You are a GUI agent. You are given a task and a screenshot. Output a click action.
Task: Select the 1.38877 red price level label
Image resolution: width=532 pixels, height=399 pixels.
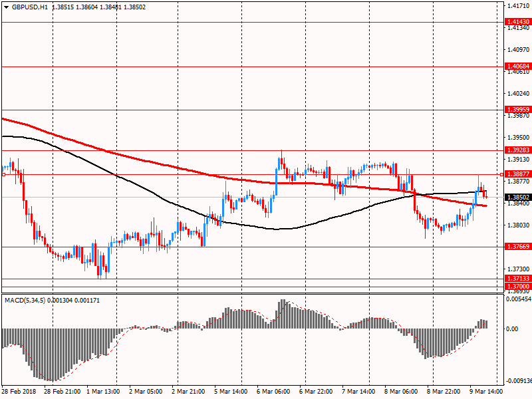point(518,174)
